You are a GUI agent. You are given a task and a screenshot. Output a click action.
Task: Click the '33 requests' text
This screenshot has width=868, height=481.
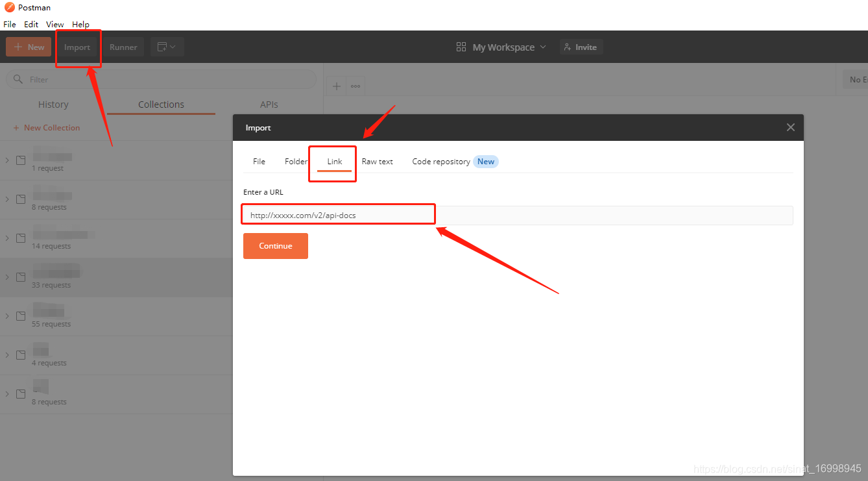(51, 285)
